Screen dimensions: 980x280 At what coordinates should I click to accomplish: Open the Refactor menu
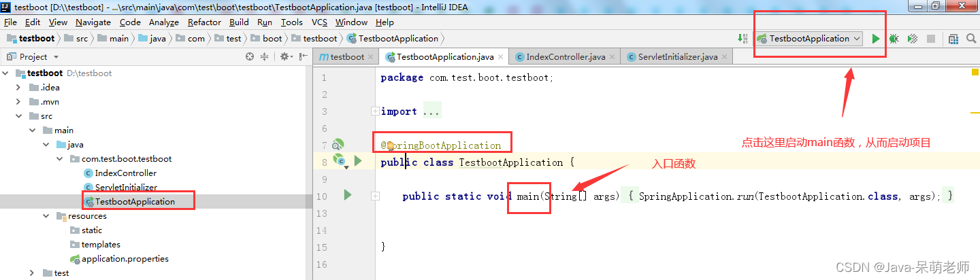(204, 22)
